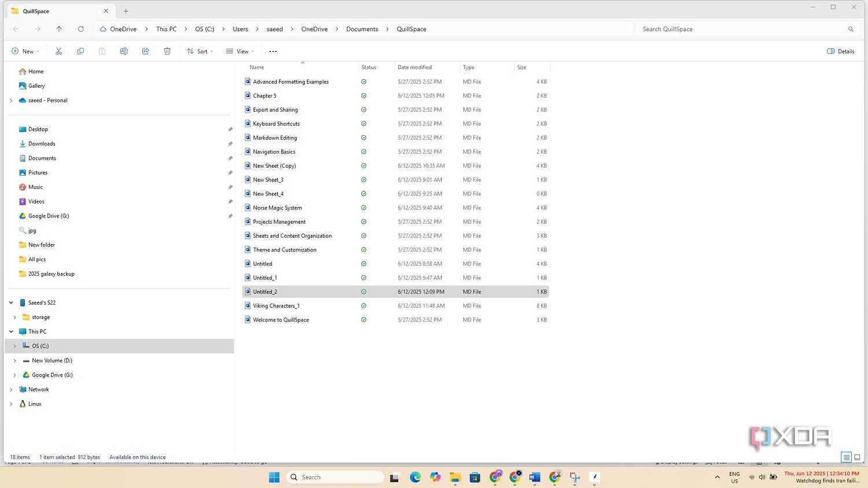
Task: Close the QuillSpace tab
Action: click(x=106, y=11)
